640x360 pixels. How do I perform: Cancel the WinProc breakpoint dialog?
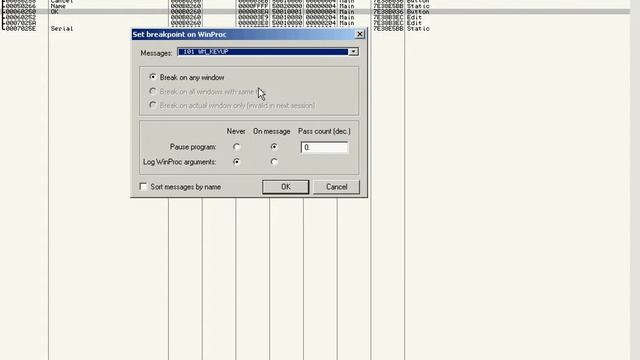point(336,187)
